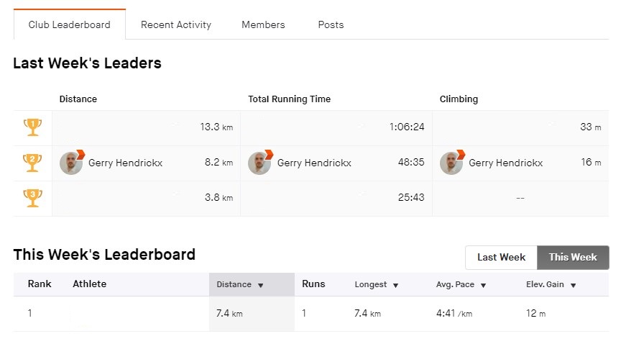Click Gerry Hendrickx name under Climbing

[x=506, y=163]
